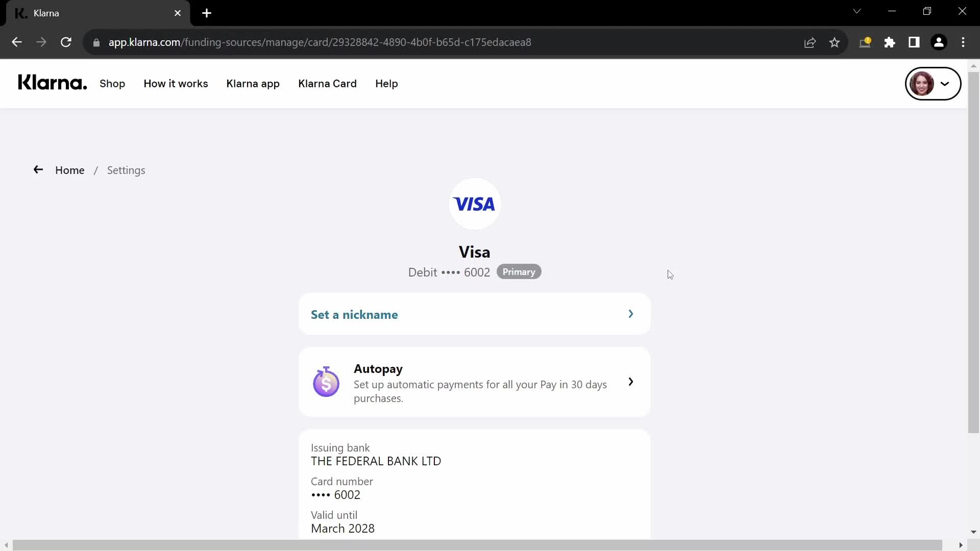
Task: Open the Klarna app page
Action: point(253,84)
